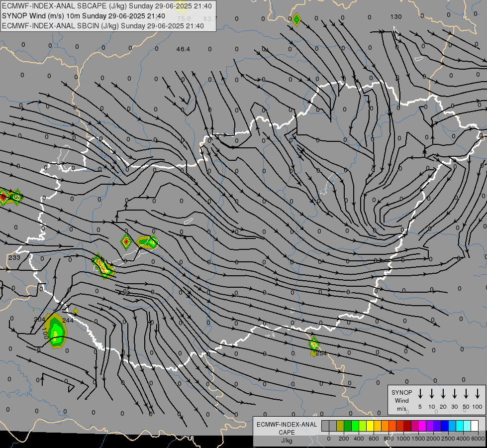Image resolution: width=487 pixels, height=448 pixels.
Task: Select the pure yellow CAPE legend swatch
Action: [370, 426]
